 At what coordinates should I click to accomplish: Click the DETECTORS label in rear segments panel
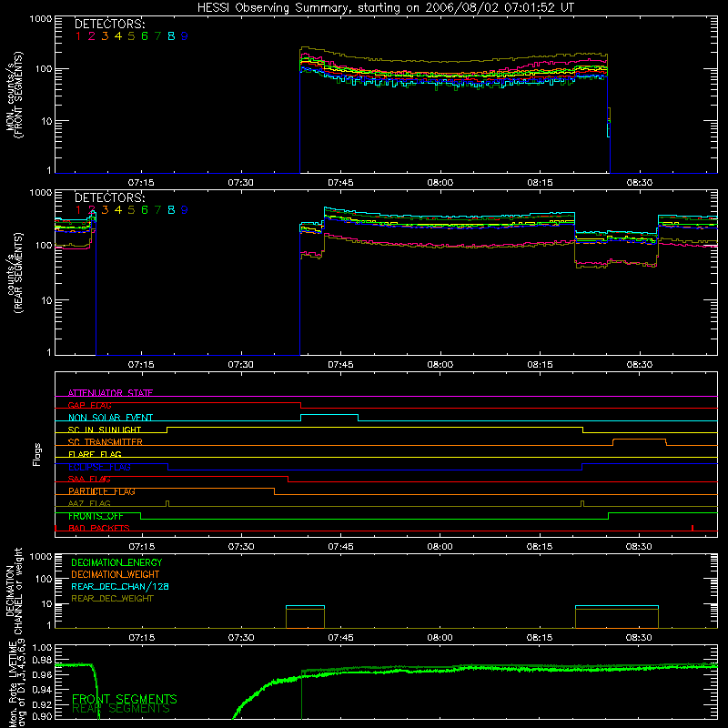(109, 198)
